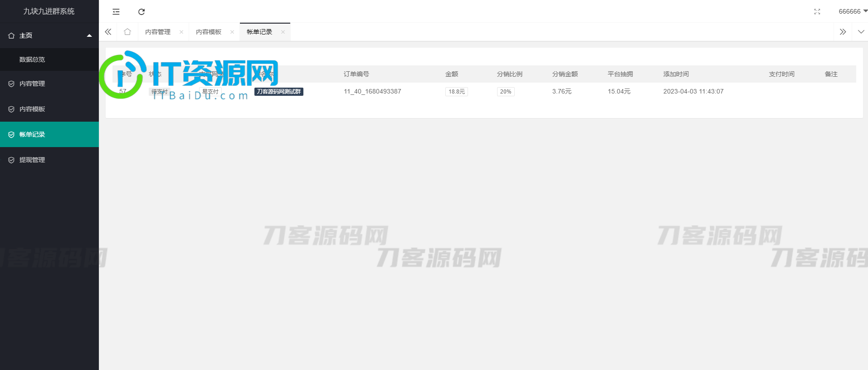
Task: Click the 九块九进群系统 logo title
Action: point(49,11)
